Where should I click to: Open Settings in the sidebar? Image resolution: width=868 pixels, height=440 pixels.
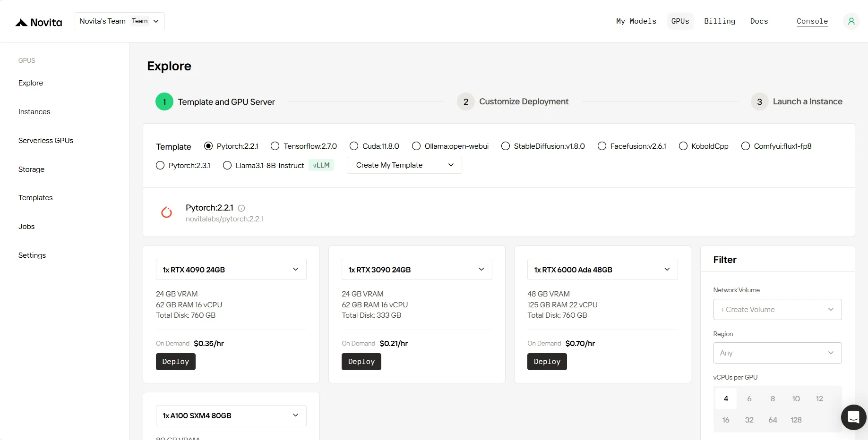32,255
